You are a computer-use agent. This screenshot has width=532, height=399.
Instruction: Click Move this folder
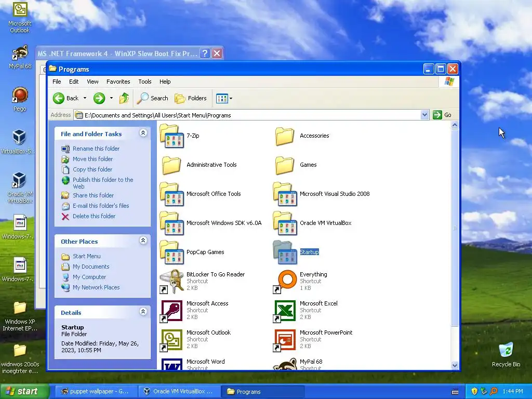pyautogui.click(x=92, y=159)
